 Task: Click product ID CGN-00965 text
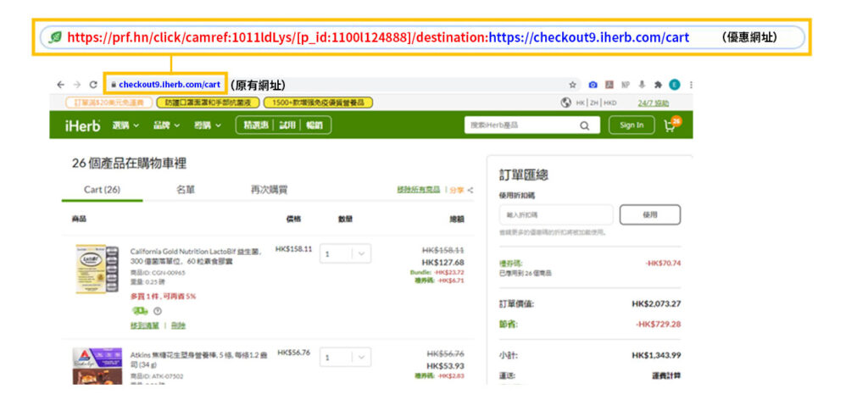click(x=158, y=273)
